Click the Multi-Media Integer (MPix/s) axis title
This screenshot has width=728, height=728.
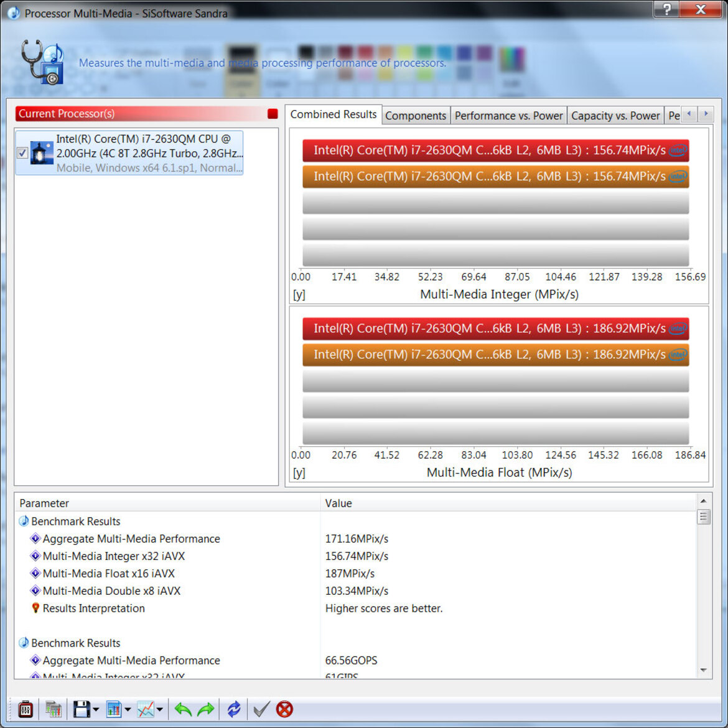coord(499,294)
